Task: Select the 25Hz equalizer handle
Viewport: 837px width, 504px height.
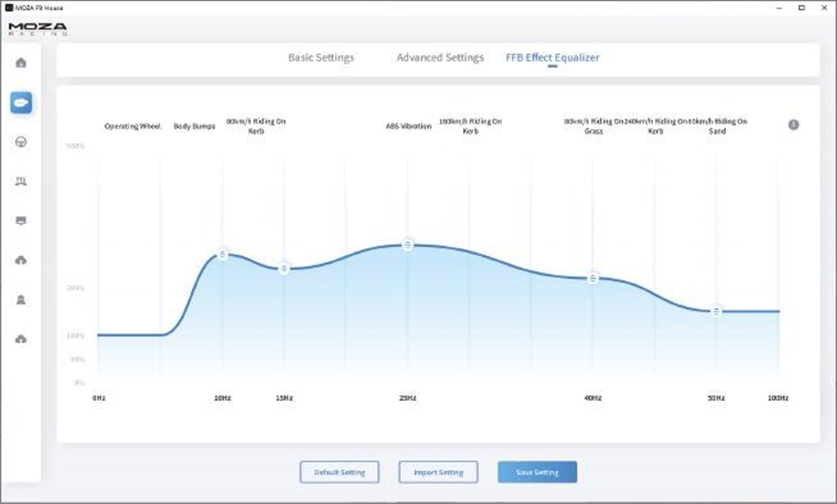Action: 408,245
